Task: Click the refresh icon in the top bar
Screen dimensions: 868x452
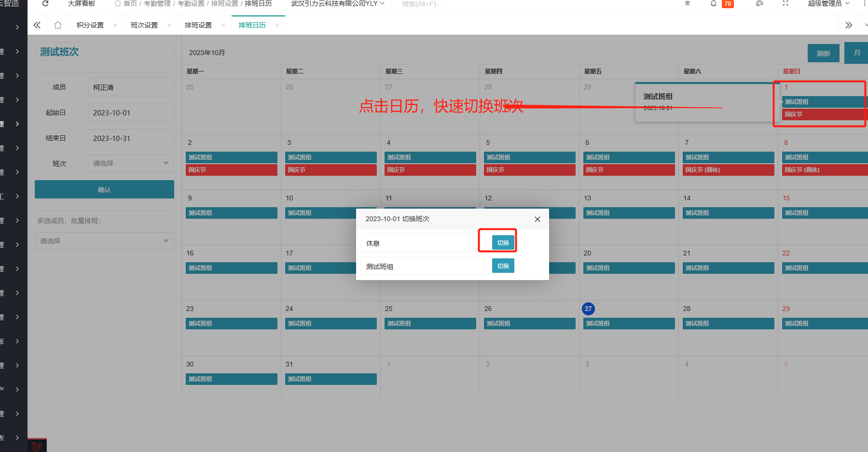Action: (x=45, y=3)
